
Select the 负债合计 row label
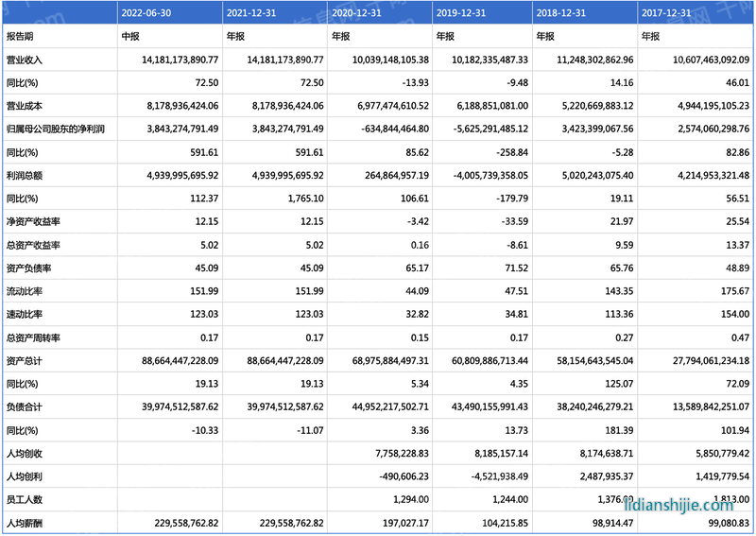pyautogui.click(x=25, y=406)
